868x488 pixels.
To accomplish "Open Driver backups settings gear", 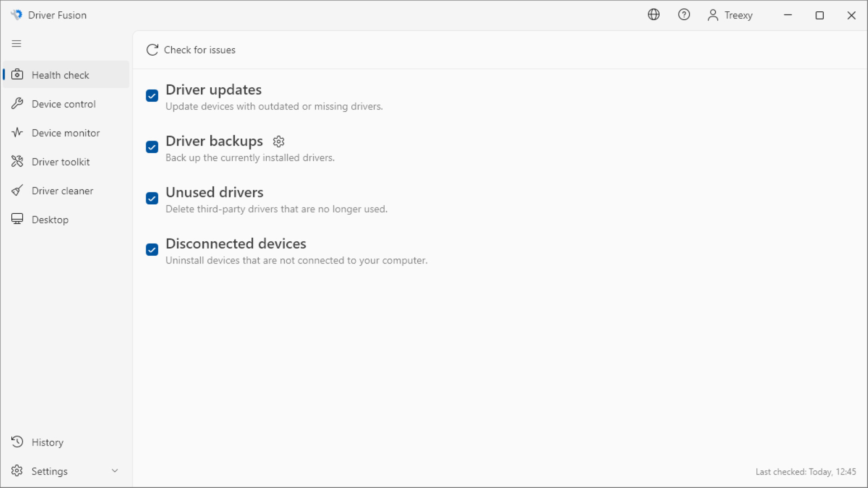I will (278, 141).
